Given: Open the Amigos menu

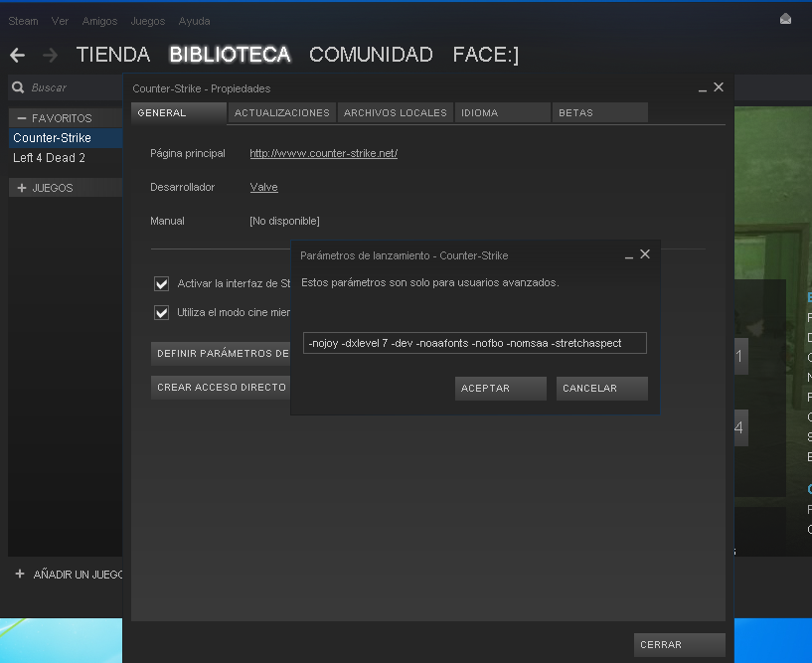Looking at the screenshot, I should (99, 21).
